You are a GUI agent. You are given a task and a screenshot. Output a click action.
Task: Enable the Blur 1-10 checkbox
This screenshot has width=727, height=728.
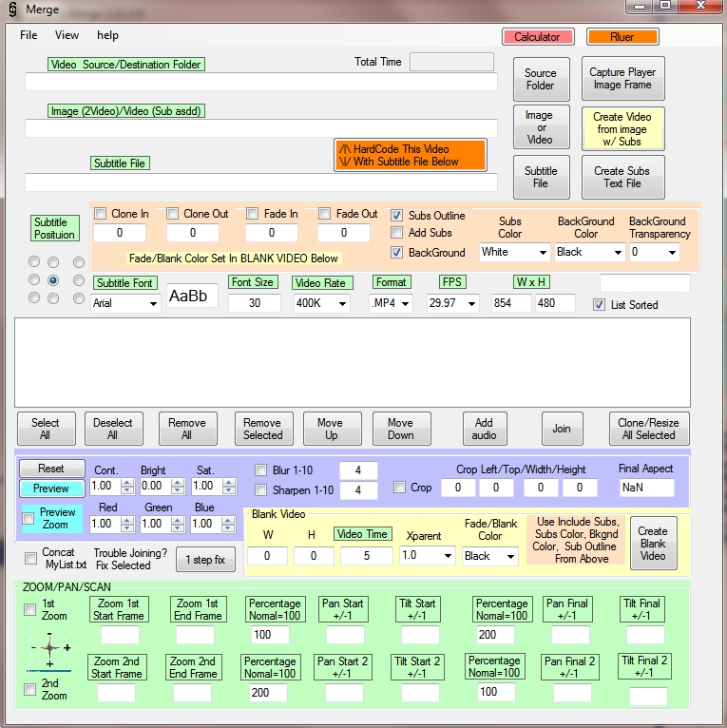[261, 470]
